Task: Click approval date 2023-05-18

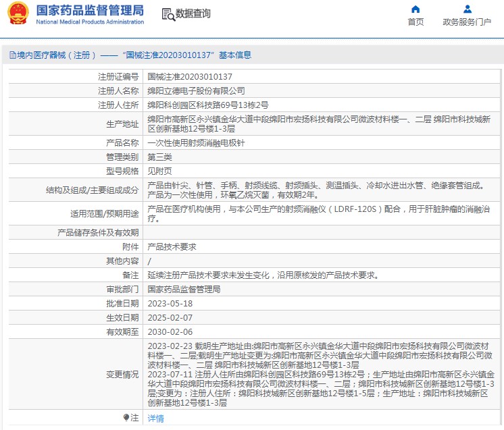Action: 170,303
